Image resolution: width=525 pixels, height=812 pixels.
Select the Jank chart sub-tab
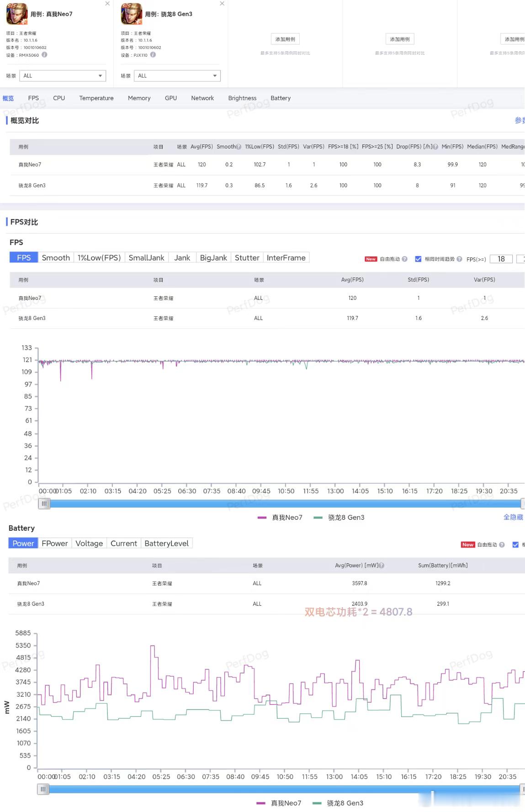[182, 258]
